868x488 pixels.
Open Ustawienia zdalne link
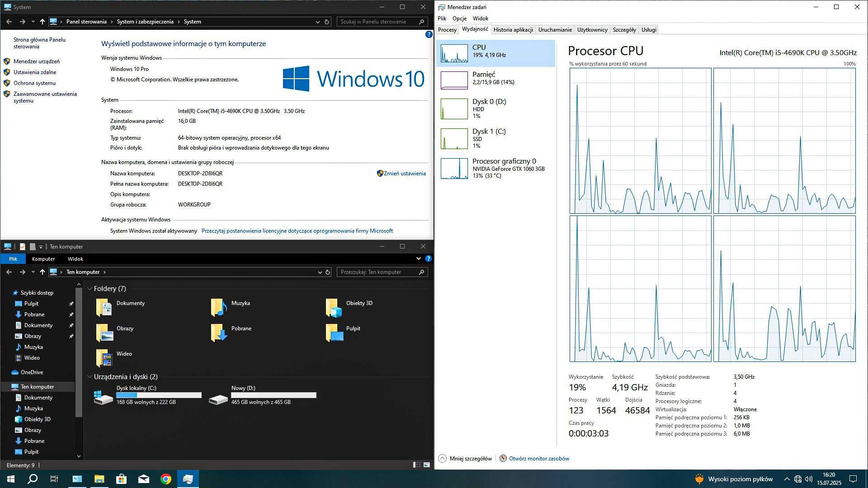[35, 72]
